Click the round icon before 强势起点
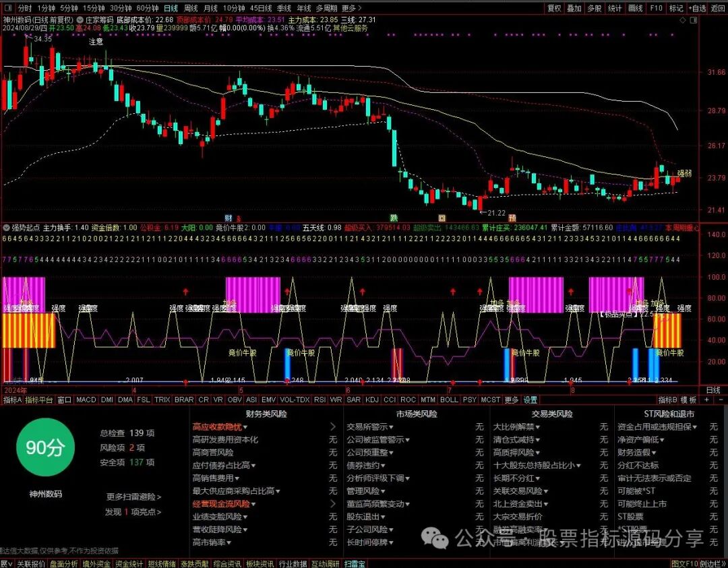Screen dimensions: 728x568 7,228
